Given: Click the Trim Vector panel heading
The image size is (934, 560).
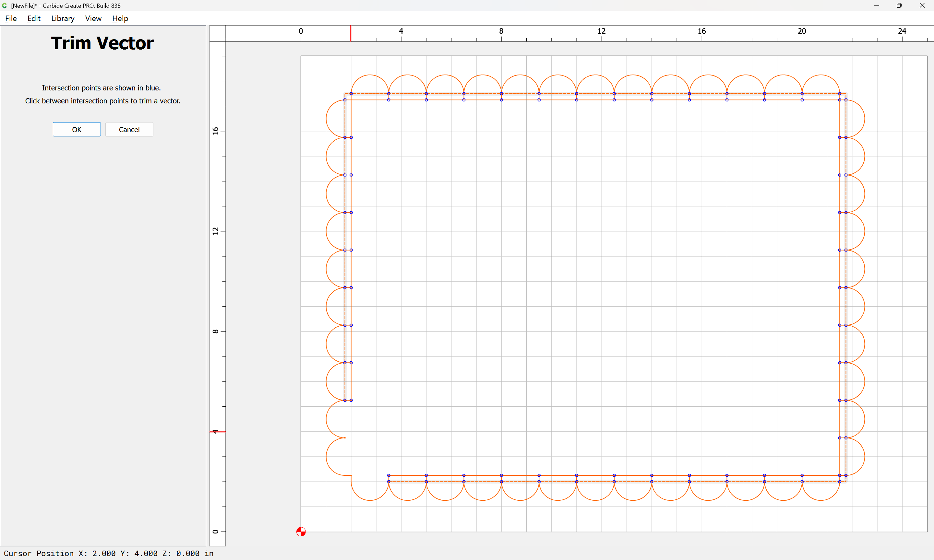Looking at the screenshot, I should 102,43.
